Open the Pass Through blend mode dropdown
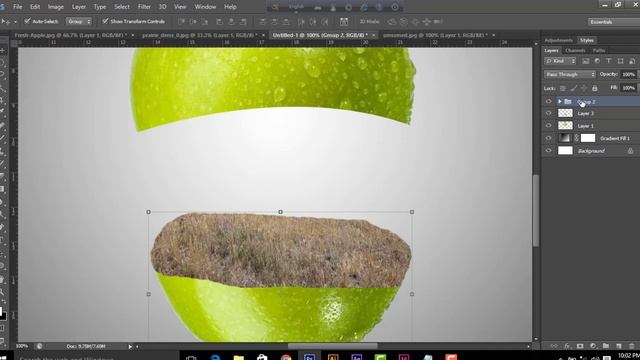Viewport: 640px width, 360px height. pyautogui.click(x=570, y=74)
